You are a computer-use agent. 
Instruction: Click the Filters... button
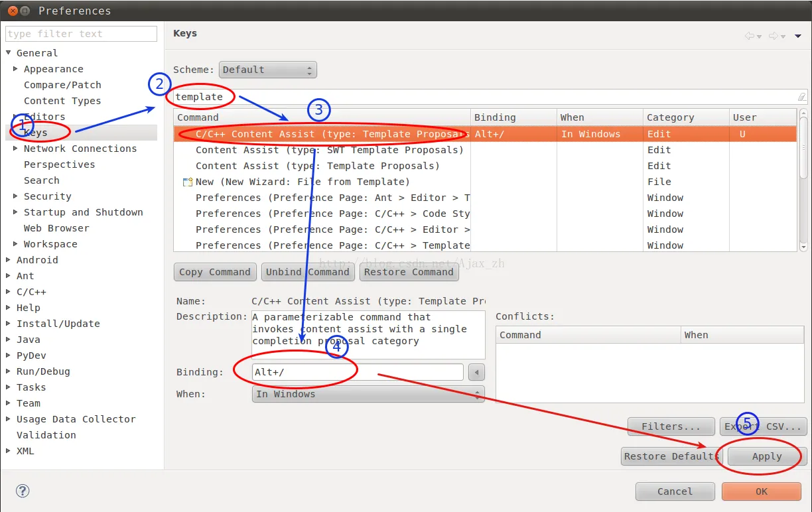pyautogui.click(x=671, y=426)
